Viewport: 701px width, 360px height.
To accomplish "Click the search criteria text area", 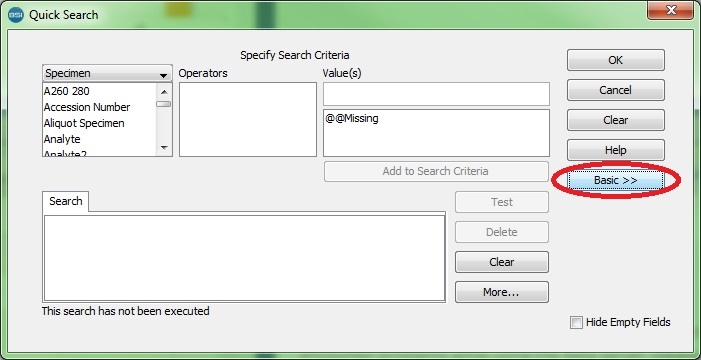I will (x=244, y=258).
